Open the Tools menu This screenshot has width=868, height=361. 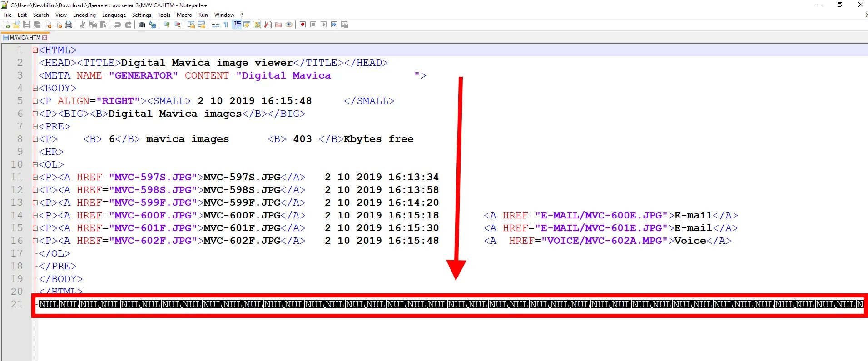pyautogui.click(x=164, y=15)
